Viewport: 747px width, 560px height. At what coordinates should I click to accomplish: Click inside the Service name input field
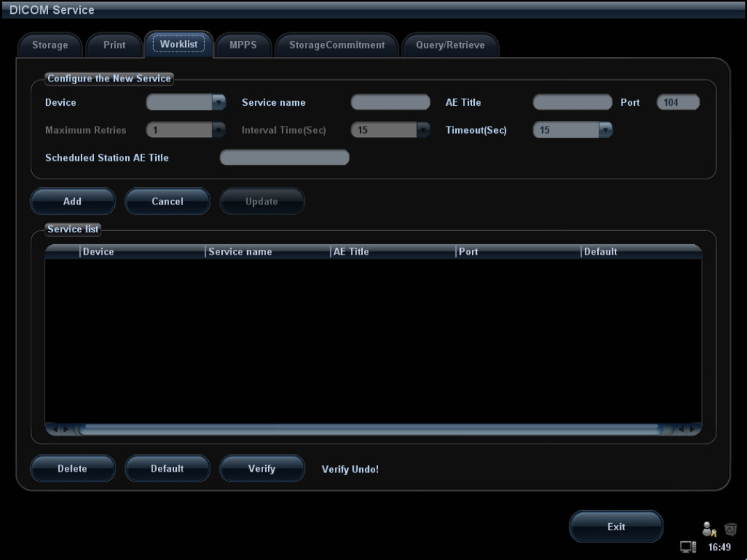point(390,102)
